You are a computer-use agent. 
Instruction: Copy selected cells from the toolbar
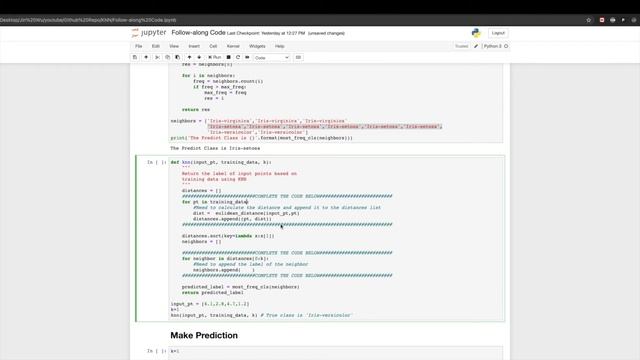[x=167, y=58]
